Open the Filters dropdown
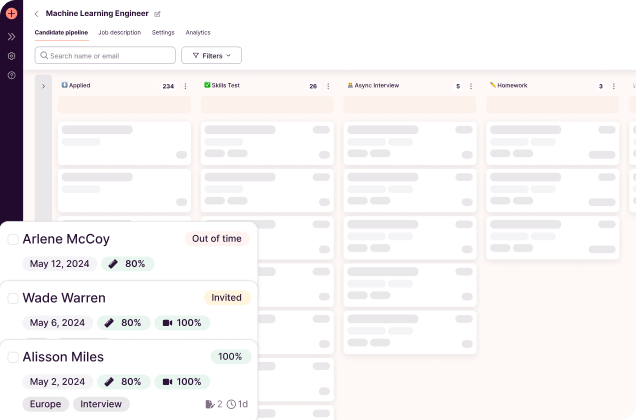 tap(211, 55)
